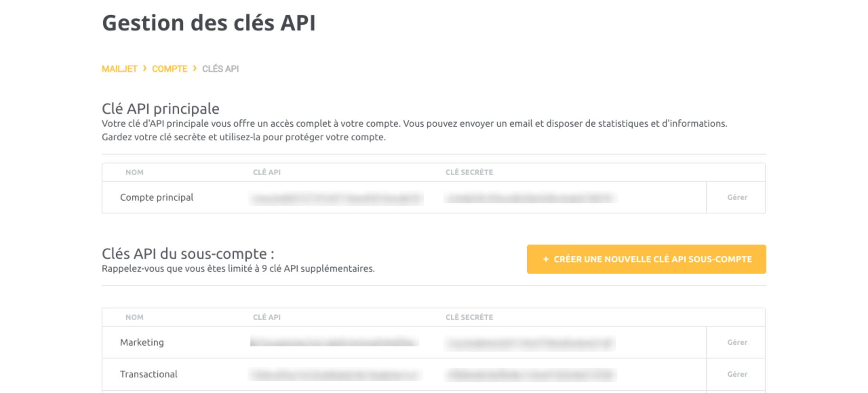Manage the Marketing API key
This screenshot has height=393, width=868.
pyautogui.click(x=737, y=342)
